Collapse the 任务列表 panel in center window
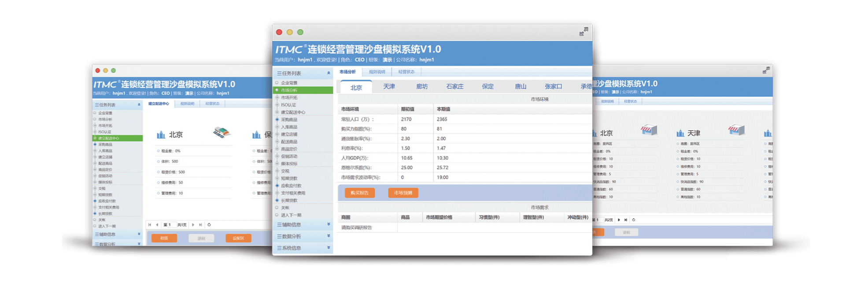 [x=329, y=73]
